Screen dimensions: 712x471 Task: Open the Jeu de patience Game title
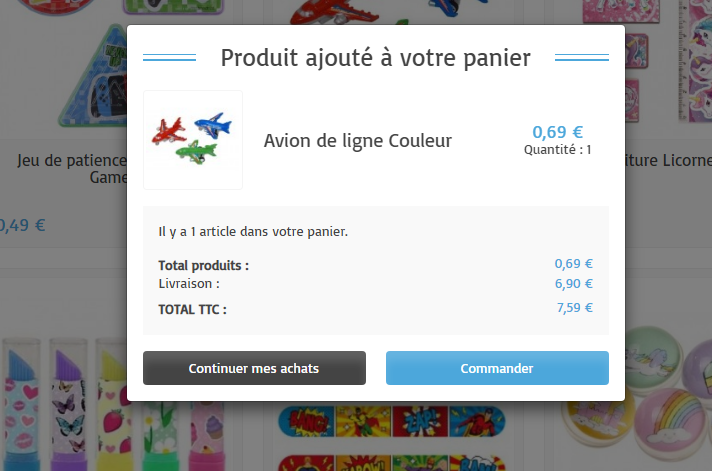tap(73, 169)
